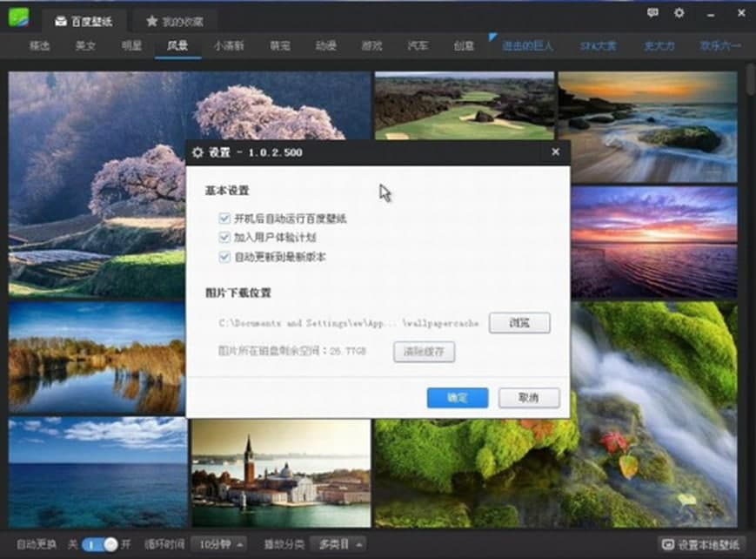
Task: Disable 自动更新到最新版本 checkbox
Action: (x=225, y=257)
